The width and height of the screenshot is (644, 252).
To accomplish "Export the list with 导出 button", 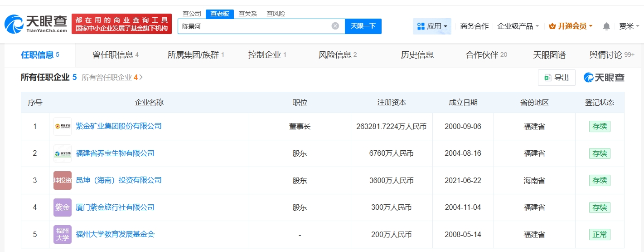I will point(557,78).
